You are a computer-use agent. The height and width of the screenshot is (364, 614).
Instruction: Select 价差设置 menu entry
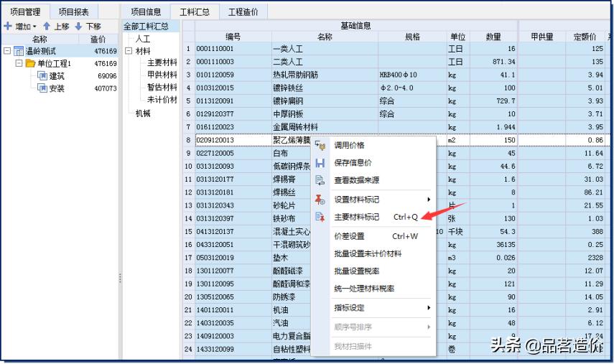click(374, 236)
